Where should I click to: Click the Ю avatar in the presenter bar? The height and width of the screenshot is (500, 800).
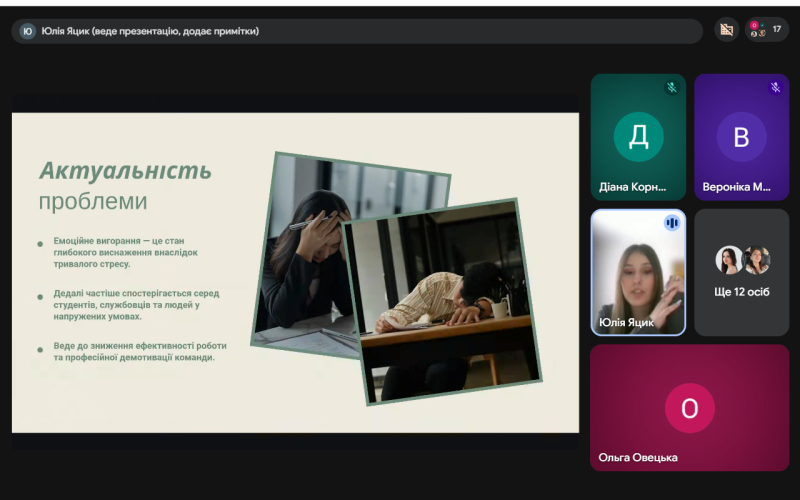tap(27, 31)
